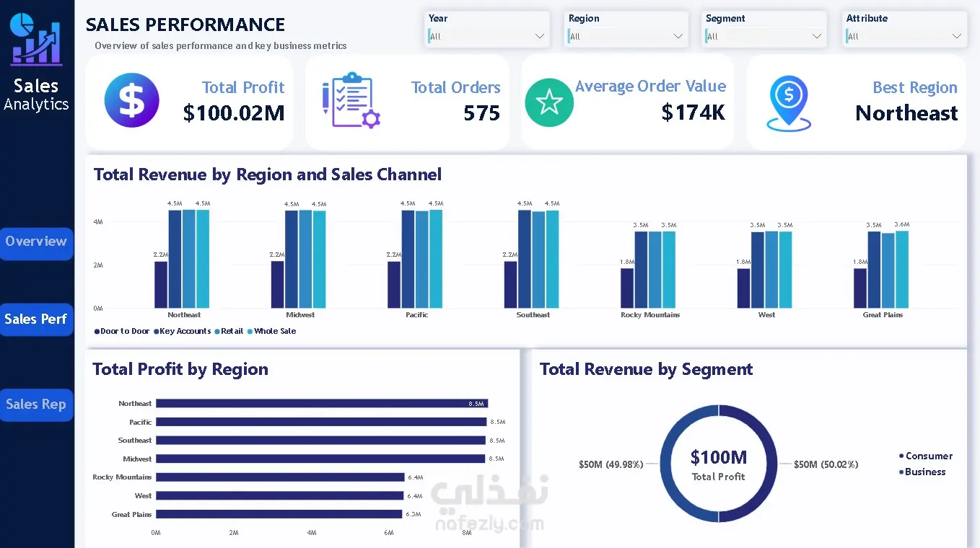Select Consumer in the segment legend
The width and height of the screenshot is (980, 548).
pyautogui.click(x=926, y=456)
